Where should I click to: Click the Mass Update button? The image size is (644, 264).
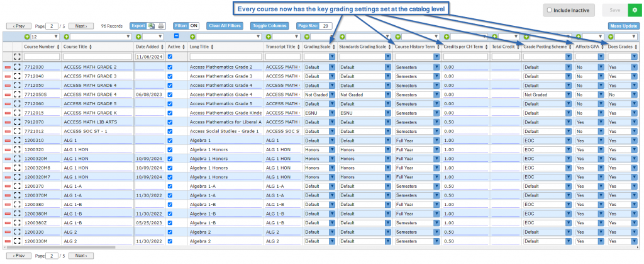(x=623, y=26)
